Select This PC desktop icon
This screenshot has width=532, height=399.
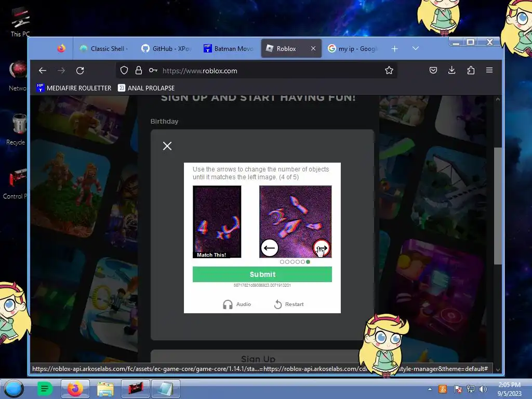(x=20, y=22)
